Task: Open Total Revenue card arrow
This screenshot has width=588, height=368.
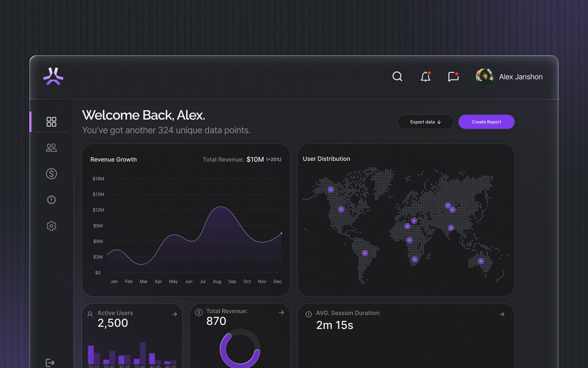Action: click(281, 313)
